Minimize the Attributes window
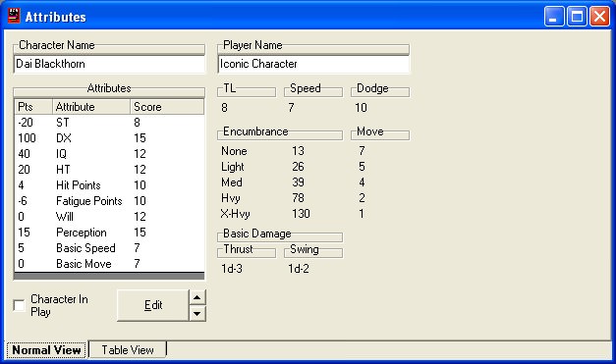Viewport: 616px width, 364px height. [554, 17]
